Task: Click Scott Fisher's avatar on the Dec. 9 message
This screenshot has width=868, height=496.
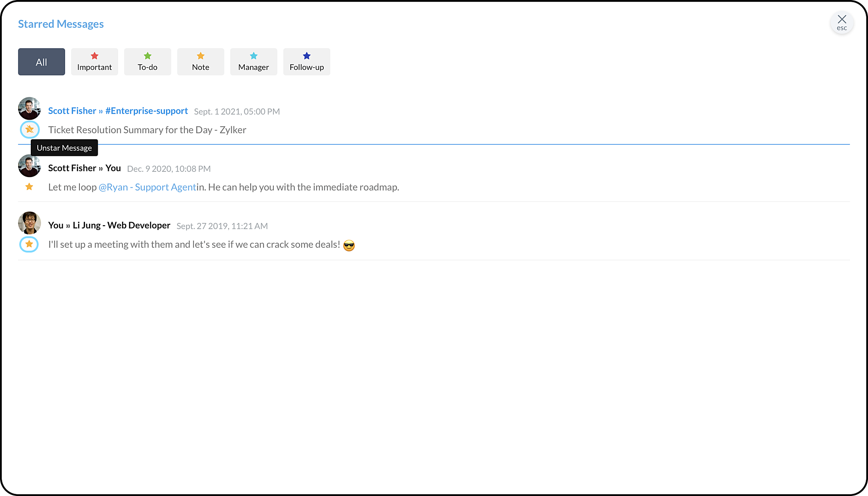Action: (30, 166)
